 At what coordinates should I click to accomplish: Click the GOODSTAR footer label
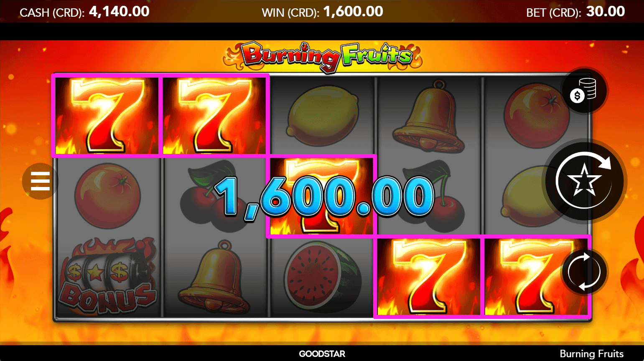[x=322, y=354]
